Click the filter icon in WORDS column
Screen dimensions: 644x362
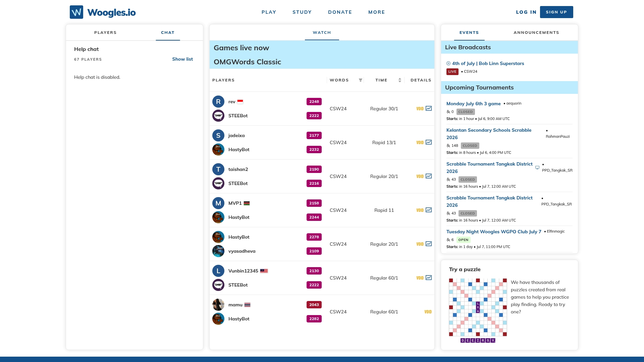point(361,80)
